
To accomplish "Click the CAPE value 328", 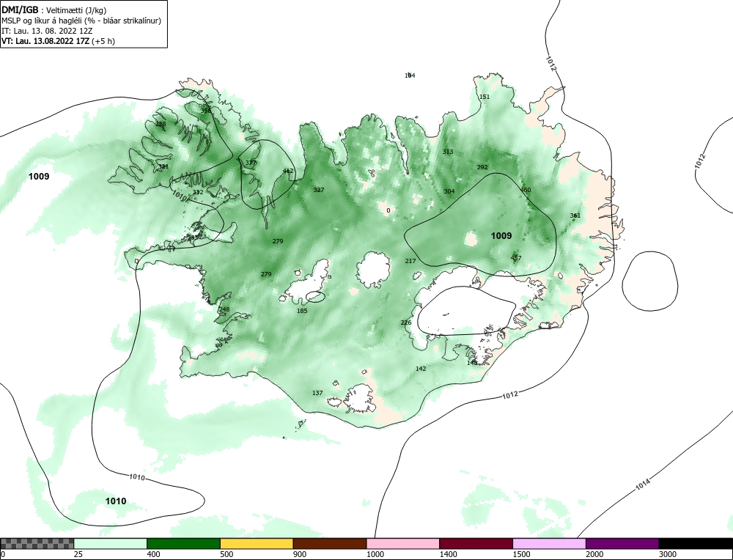I will (x=161, y=124).
